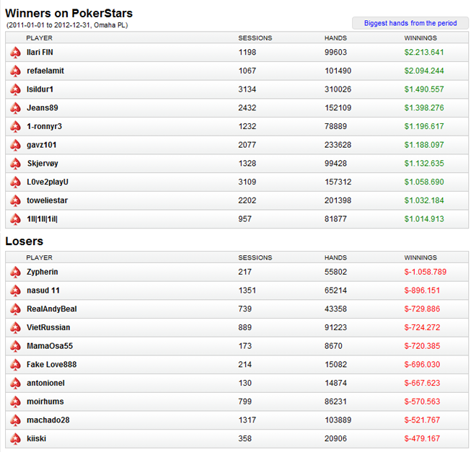Select winnings value $1.490.557

pos(424,89)
